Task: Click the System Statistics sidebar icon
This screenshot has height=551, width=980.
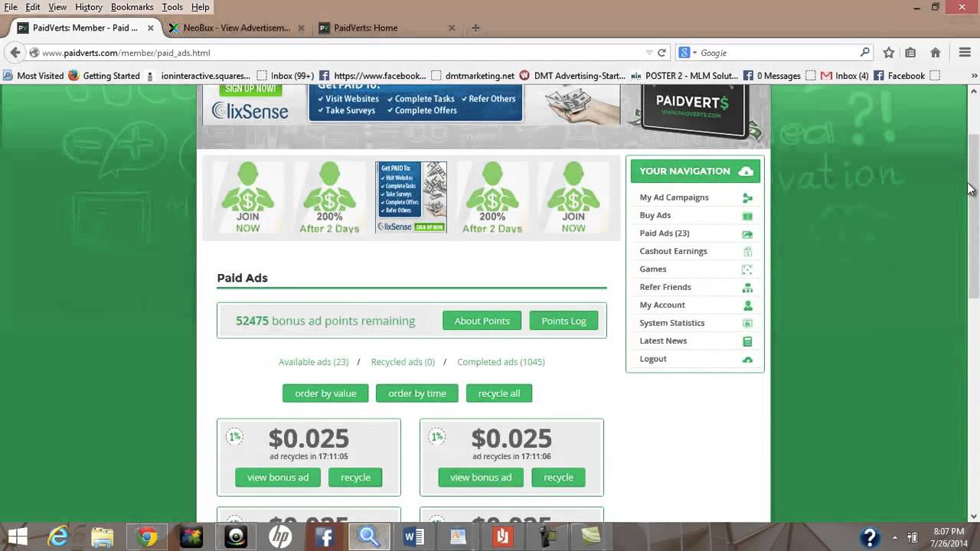Action: coord(747,323)
